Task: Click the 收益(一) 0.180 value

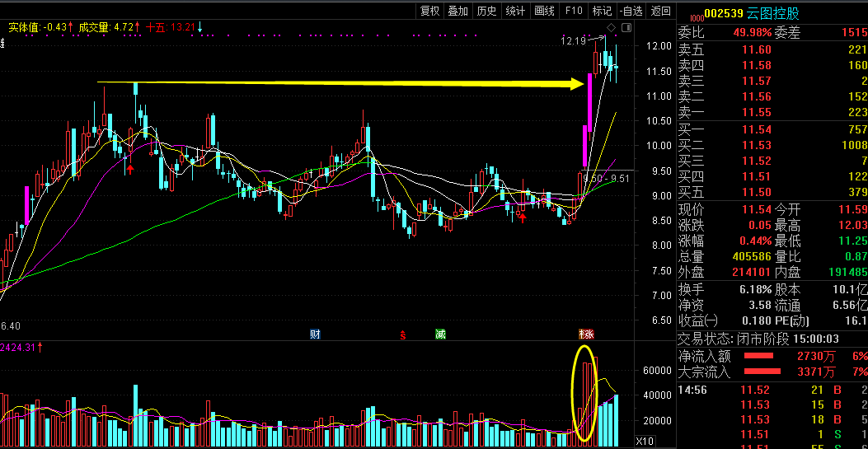Action: [x=758, y=320]
